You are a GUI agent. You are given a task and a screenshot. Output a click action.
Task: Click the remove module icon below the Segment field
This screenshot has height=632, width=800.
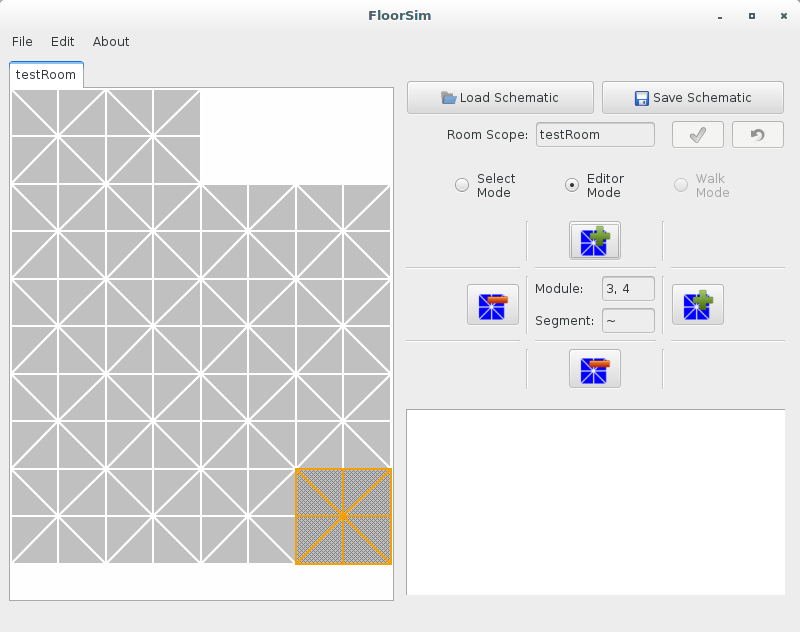595,369
